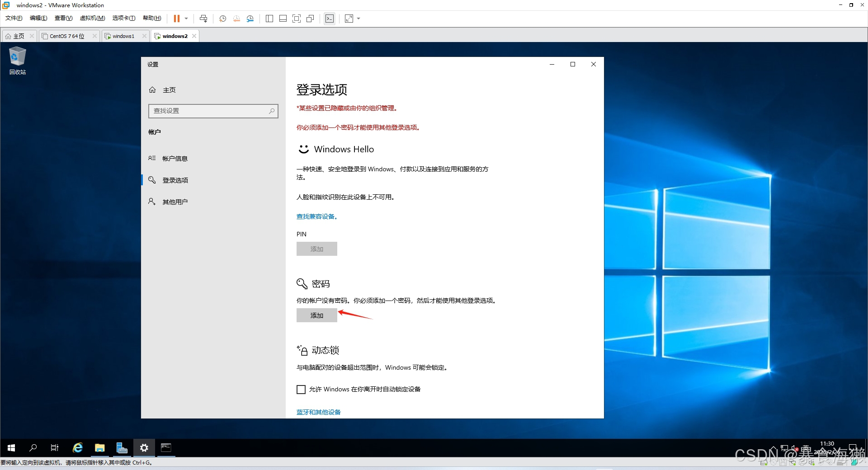The image size is (868, 470).
Task: Click the Windows Hello smiley heading
Action: [335, 149]
